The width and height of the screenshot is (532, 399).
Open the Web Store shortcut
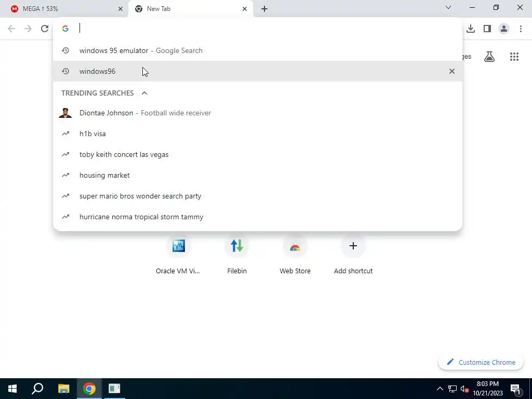[x=295, y=256]
